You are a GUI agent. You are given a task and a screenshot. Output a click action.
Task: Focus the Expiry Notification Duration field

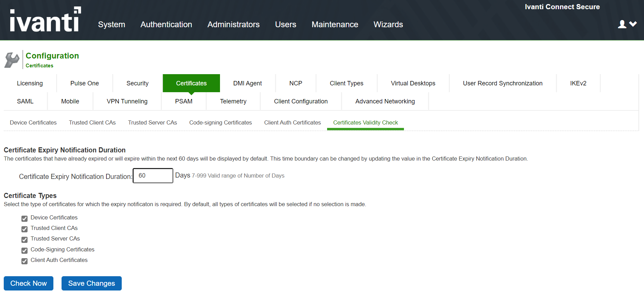pos(153,176)
